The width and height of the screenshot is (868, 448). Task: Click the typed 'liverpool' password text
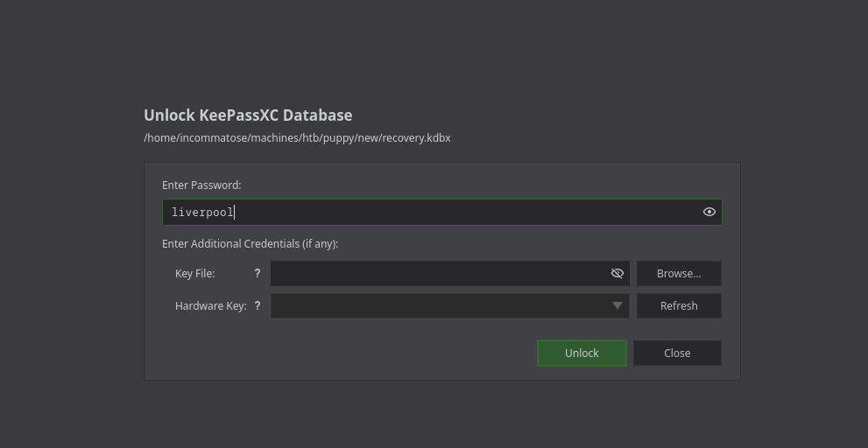point(202,213)
